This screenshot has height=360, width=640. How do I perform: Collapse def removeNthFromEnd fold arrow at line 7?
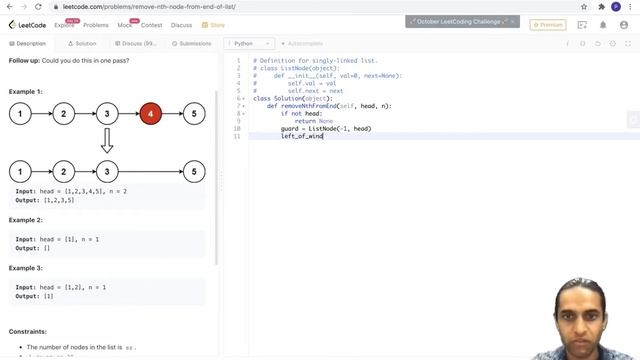click(244, 106)
